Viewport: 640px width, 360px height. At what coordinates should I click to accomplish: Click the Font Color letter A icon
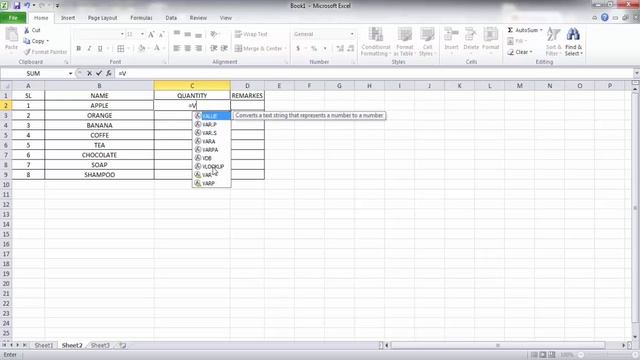(157, 49)
